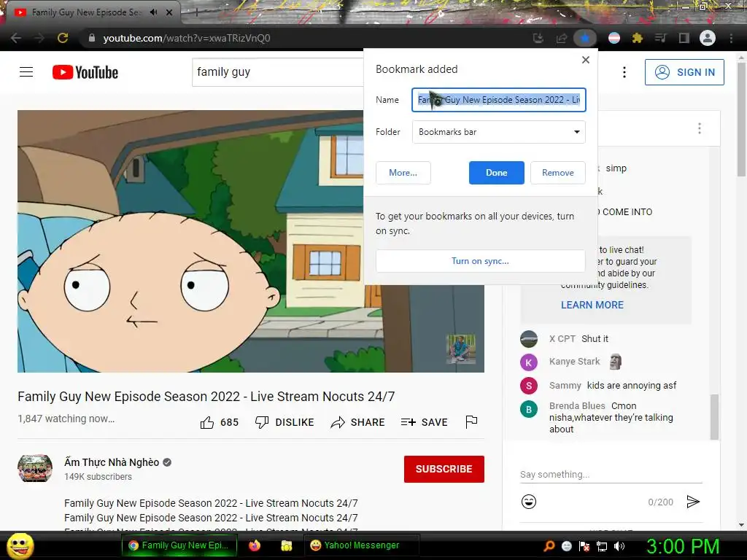This screenshot has width=747, height=560.
Task: Click the network tray icon
Action: (x=602, y=546)
